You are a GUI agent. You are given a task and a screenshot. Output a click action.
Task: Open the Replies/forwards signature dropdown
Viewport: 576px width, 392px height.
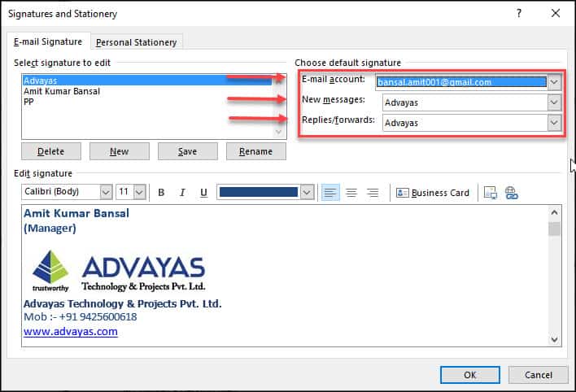click(554, 123)
